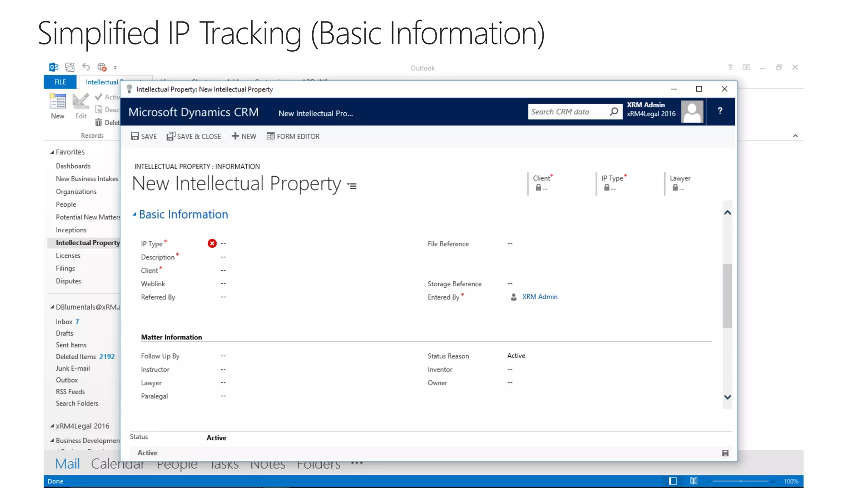
Task: Collapse the Favorites folder group
Action: pos(52,152)
